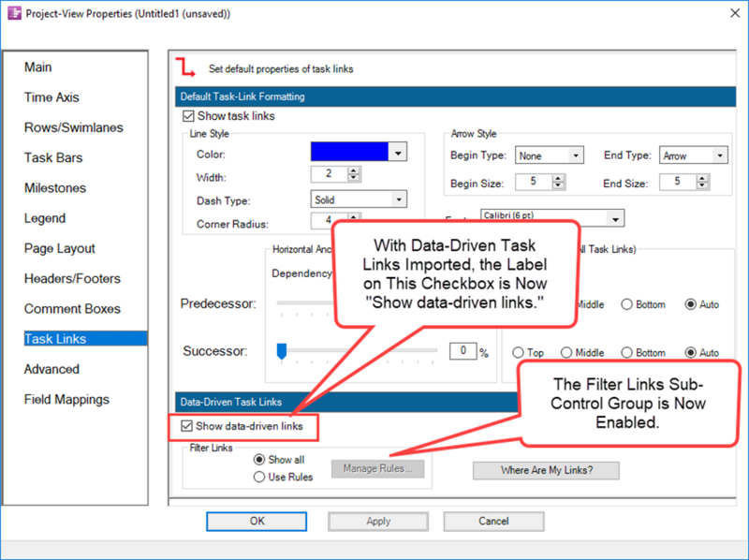
Task: Open the Task Bars page
Action: (x=53, y=157)
